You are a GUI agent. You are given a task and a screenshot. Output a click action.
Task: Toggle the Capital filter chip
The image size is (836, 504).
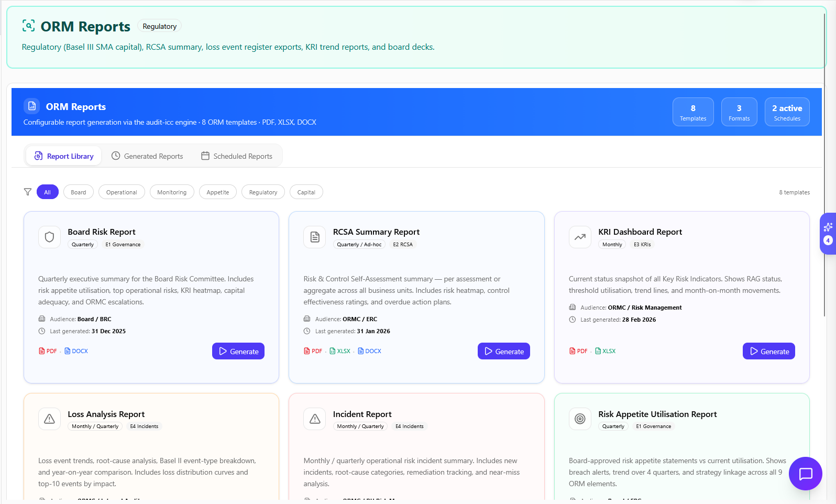pyautogui.click(x=306, y=192)
